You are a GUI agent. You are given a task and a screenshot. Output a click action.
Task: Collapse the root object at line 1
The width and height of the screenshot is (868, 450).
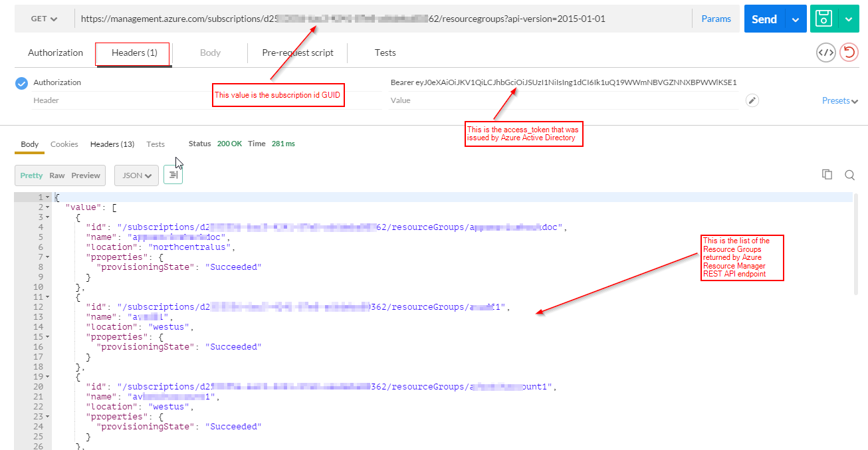pos(48,197)
